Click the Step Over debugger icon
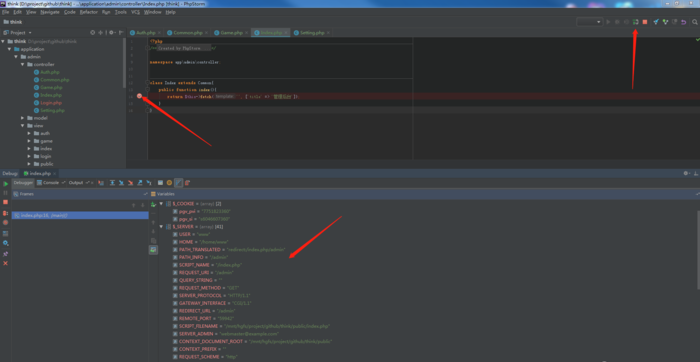This screenshot has width=700, height=362. pyautogui.click(x=112, y=183)
